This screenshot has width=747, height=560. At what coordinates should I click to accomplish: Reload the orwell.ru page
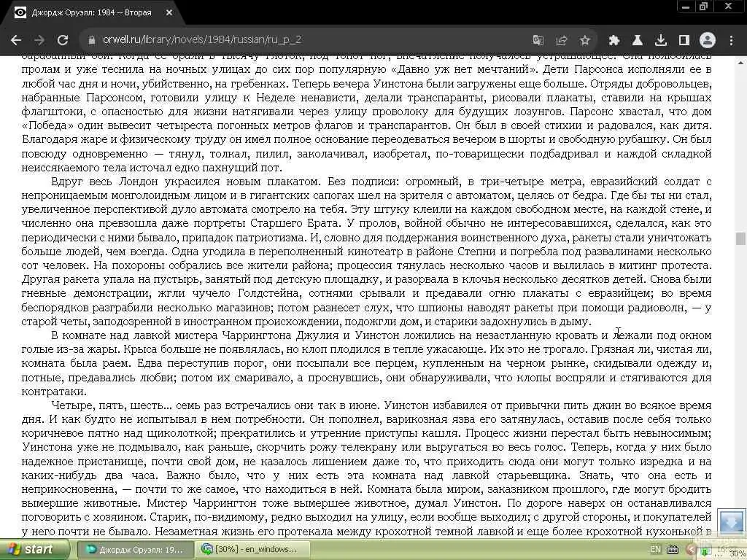coord(63,40)
